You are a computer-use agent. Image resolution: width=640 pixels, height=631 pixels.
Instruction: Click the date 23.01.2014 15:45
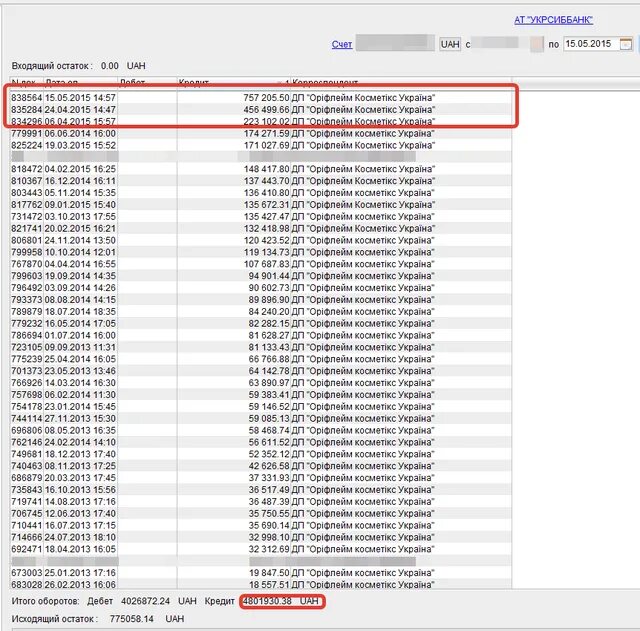pos(80,407)
